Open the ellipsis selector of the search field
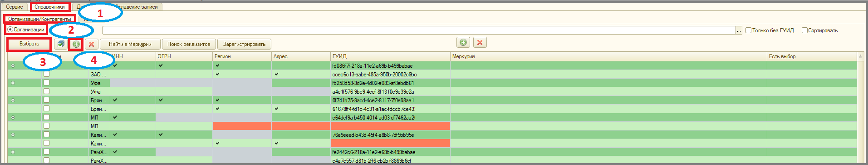This screenshot has width=868, height=165. tap(739, 30)
